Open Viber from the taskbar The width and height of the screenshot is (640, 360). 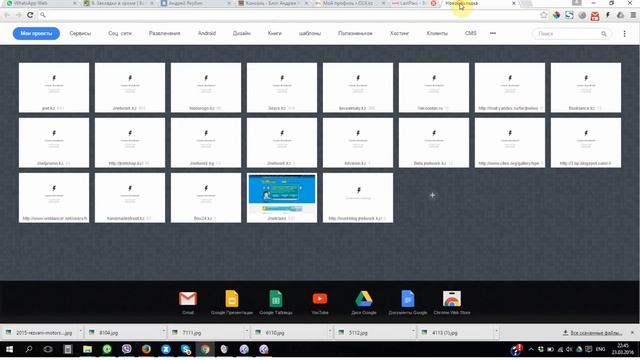127,349
